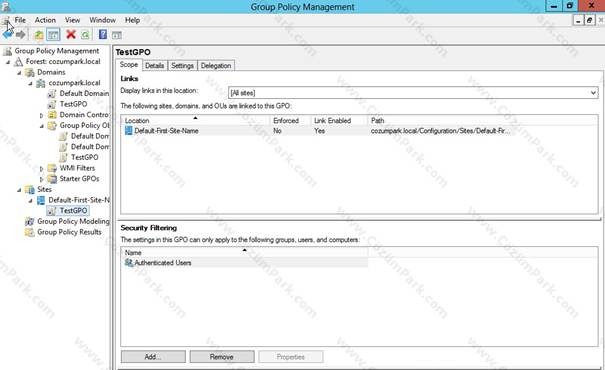Click the Sites folder icon
The image size is (605, 370).
(30, 189)
